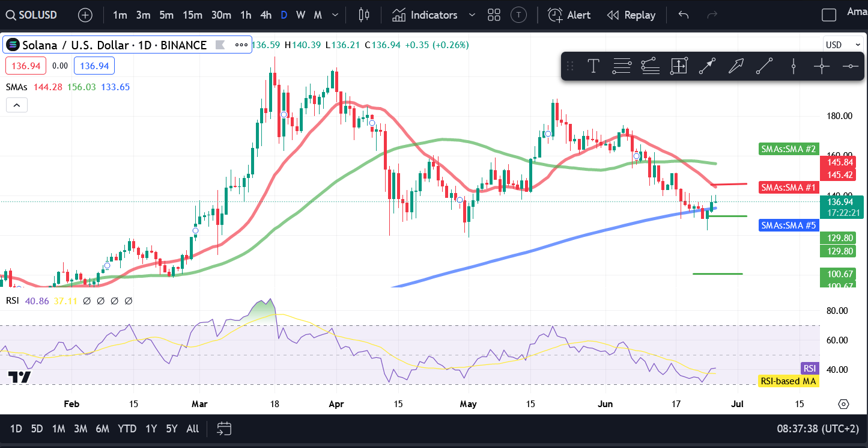Select the Text drawing tool
This screenshot has width=868, height=448.
593,66
